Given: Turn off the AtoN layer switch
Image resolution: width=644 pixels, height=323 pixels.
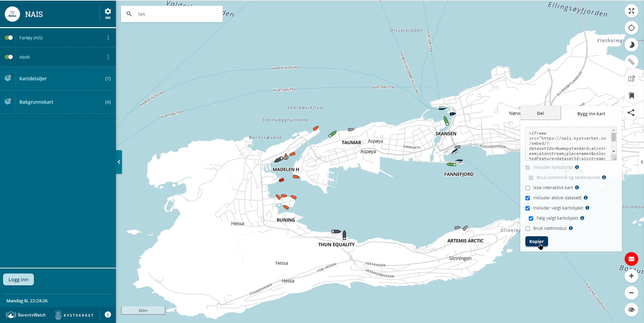Looking at the screenshot, I should point(9,57).
